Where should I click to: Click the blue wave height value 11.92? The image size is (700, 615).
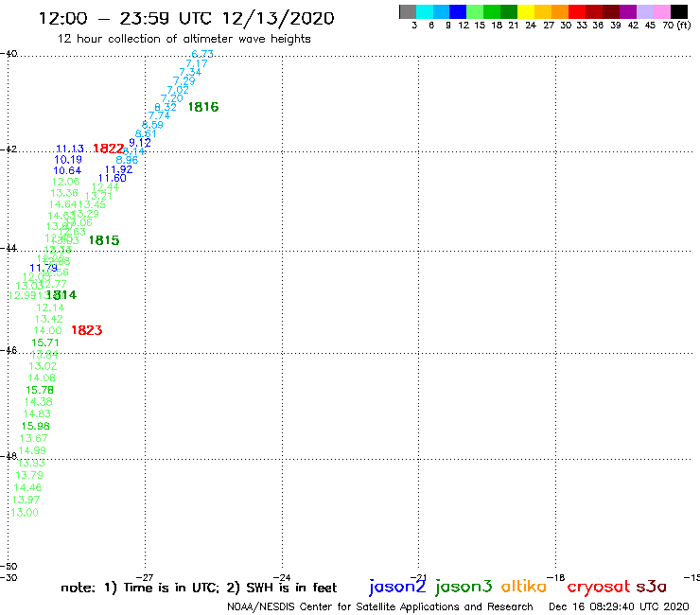click(119, 169)
